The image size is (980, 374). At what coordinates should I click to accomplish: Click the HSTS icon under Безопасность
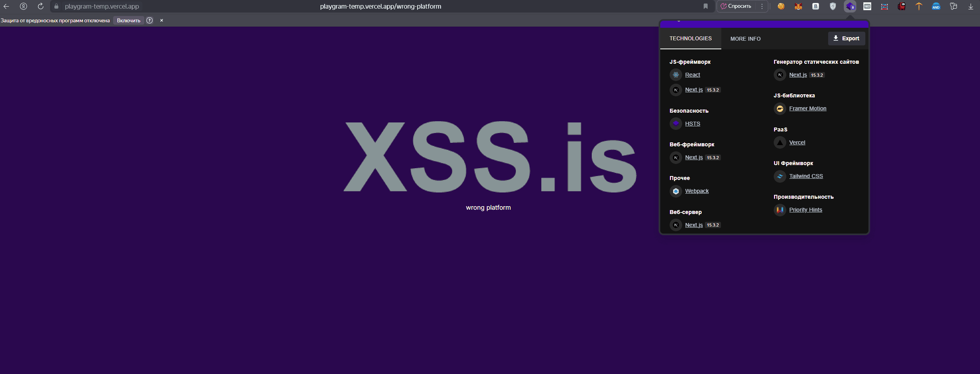(x=676, y=124)
